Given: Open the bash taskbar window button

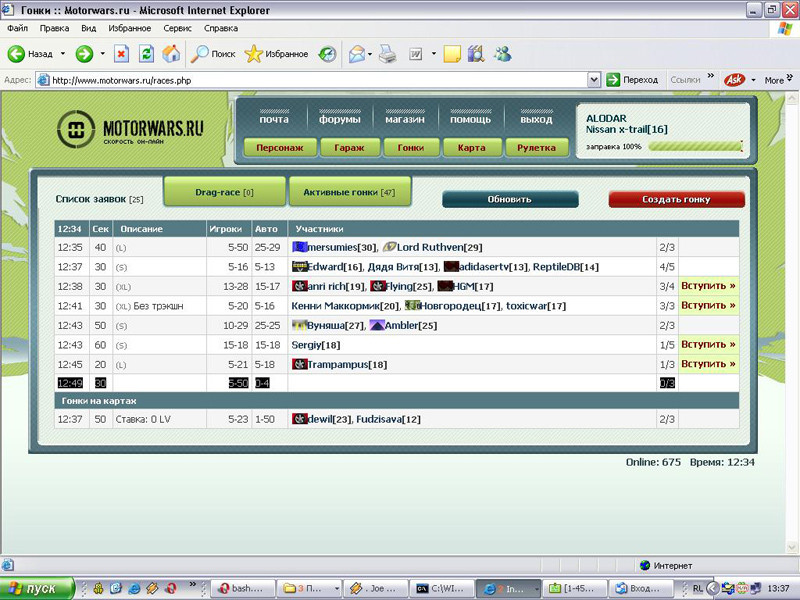Looking at the screenshot, I should (x=243, y=588).
